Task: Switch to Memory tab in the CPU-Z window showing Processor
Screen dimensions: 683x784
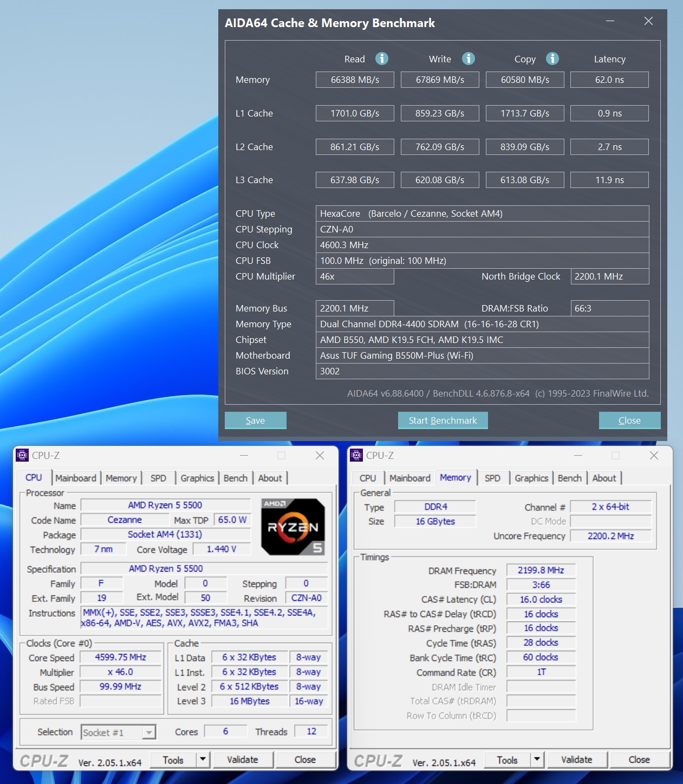Action: pos(121,478)
